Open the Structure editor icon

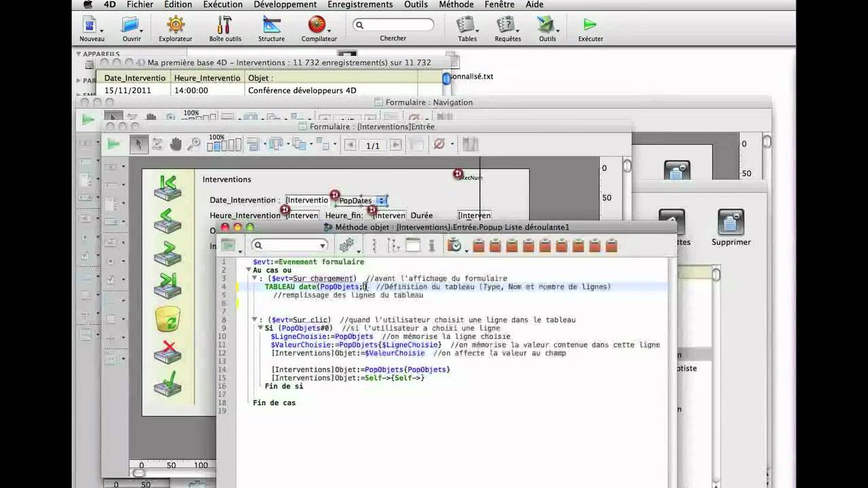[x=271, y=24]
